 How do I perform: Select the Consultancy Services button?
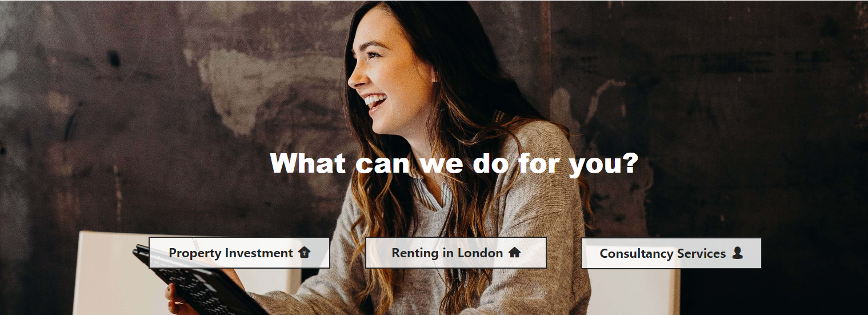coord(671,253)
